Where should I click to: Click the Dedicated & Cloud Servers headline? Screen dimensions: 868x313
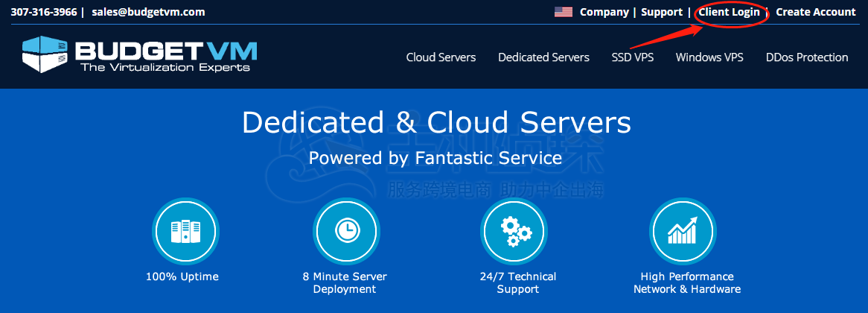(435, 122)
